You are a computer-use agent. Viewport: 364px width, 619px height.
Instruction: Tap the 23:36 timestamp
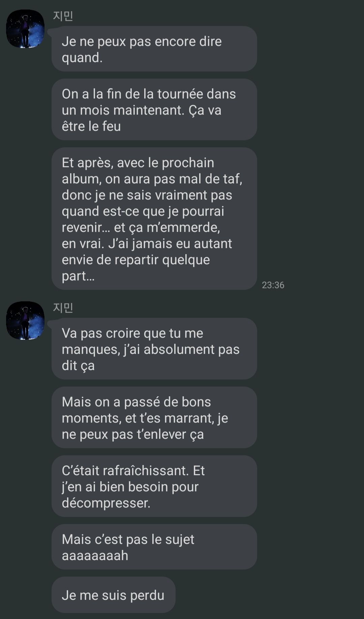point(273,285)
